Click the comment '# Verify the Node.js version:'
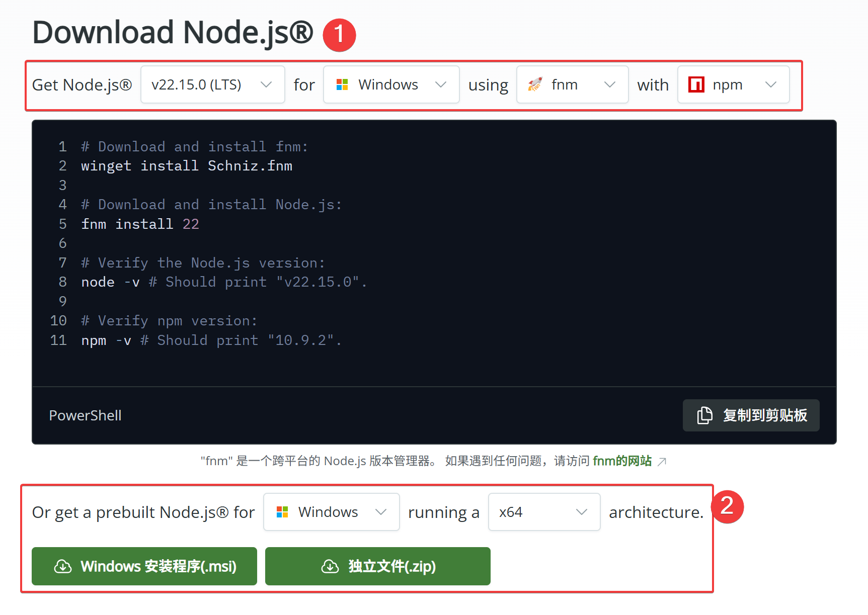The height and width of the screenshot is (615, 868). click(203, 263)
